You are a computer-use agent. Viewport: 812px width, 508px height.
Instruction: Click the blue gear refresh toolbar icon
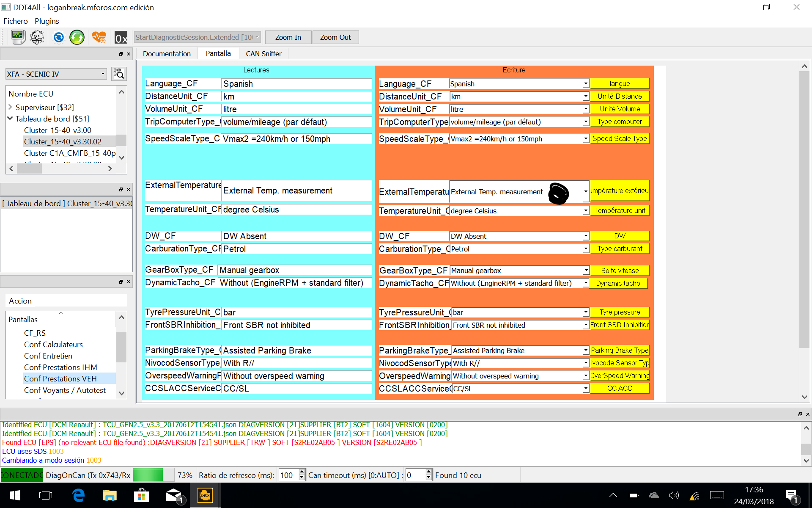[x=58, y=37]
